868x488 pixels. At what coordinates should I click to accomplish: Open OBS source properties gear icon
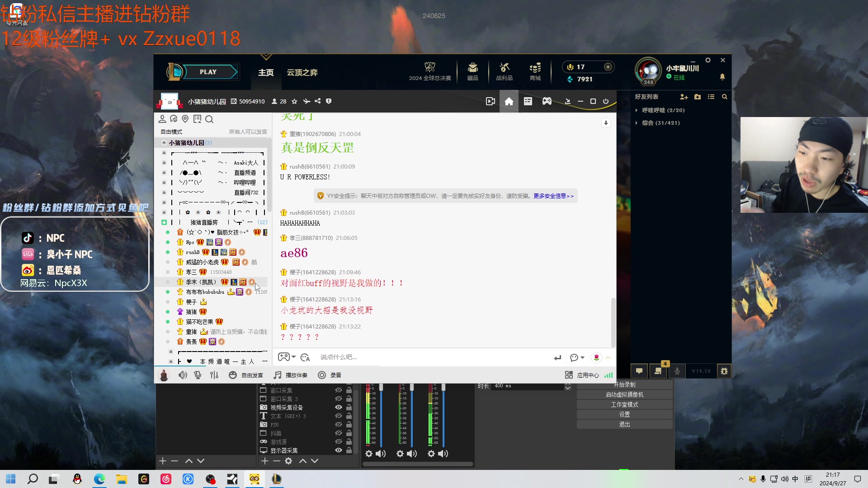pos(288,461)
